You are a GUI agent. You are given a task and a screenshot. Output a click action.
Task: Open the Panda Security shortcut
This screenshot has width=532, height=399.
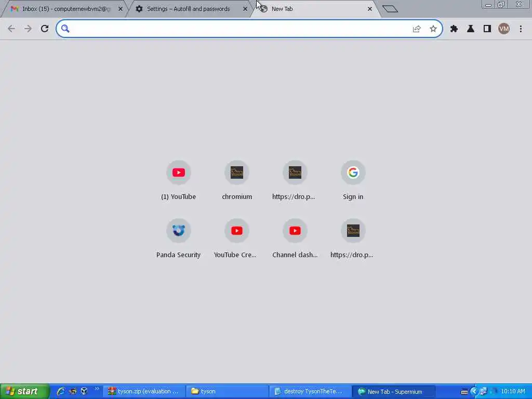coord(179,238)
